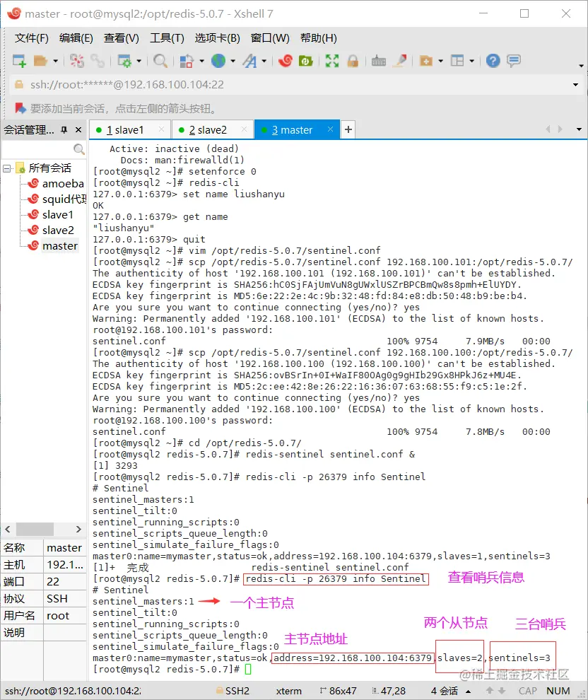Close the session manager panel
The image size is (588, 700).
click(78, 130)
